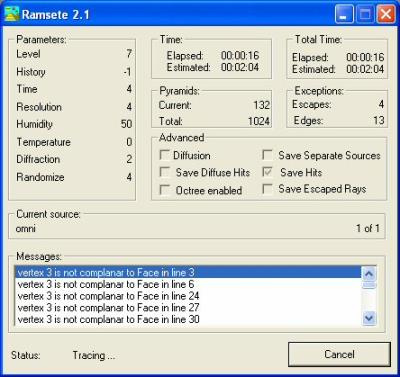Click the Temperature value 0

click(x=129, y=142)
